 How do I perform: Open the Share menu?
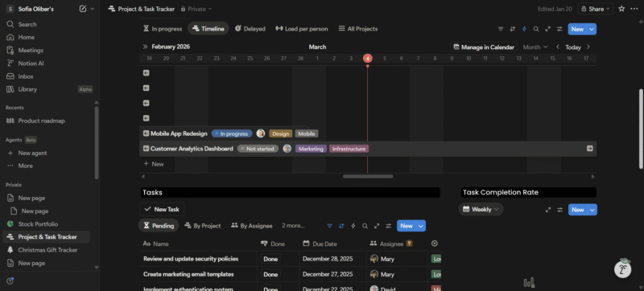click(x=595, y=9)
